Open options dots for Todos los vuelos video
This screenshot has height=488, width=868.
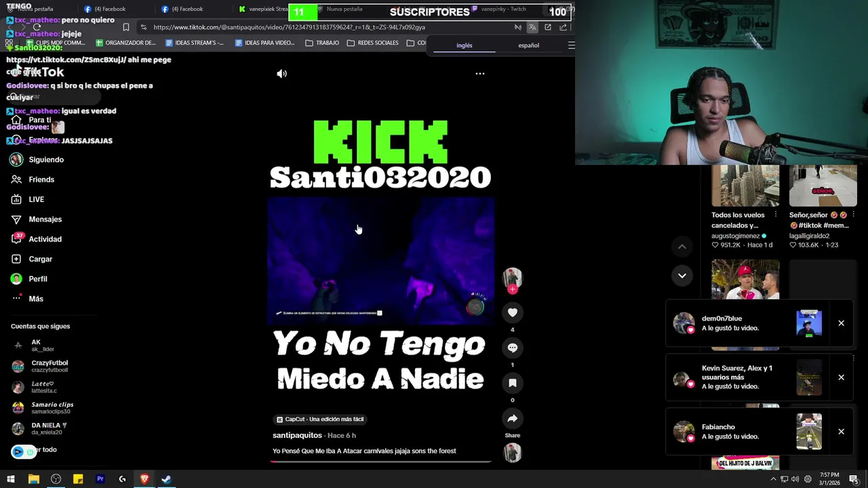click(776, 215)
